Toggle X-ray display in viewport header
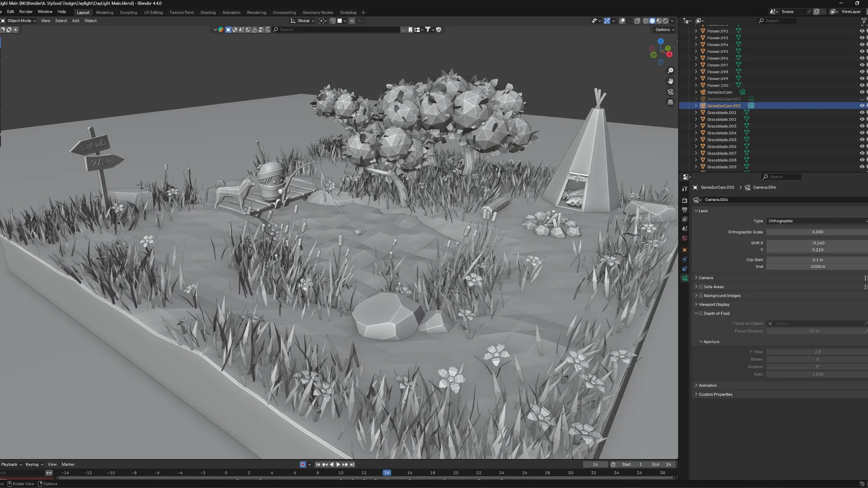Image resolution: width=868 pixels, height=488 pixels. (x=637, y=21)
